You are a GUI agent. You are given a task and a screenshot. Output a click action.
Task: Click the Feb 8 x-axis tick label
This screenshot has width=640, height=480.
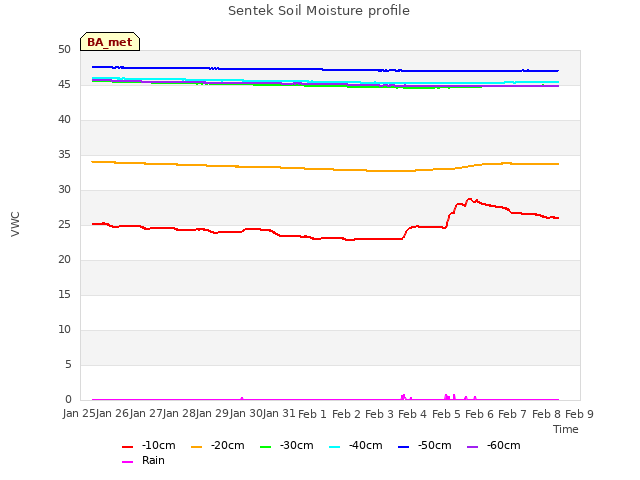pos(547,414)
